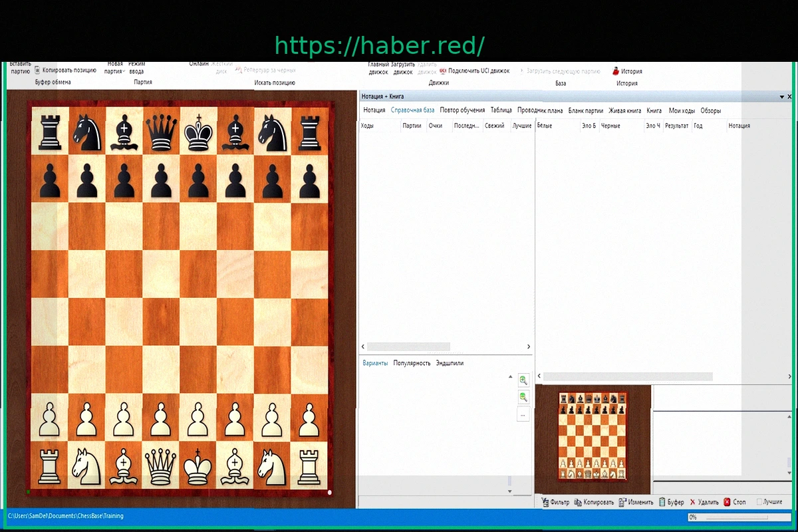Open the Популярность tab

pos(412,363)
